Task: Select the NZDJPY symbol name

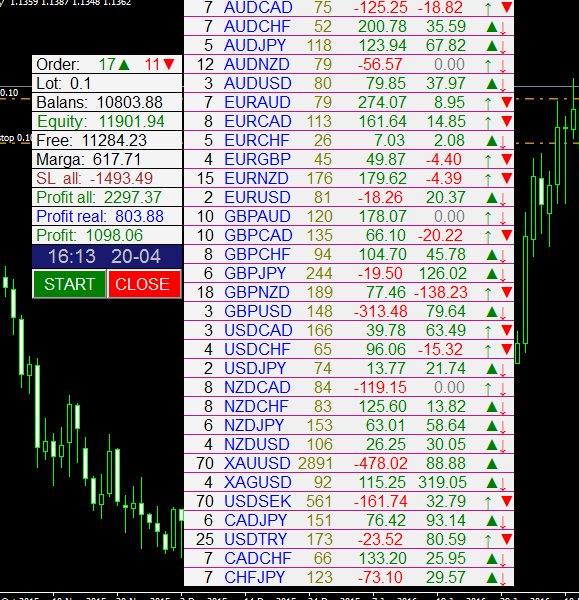Action: [x=254, y=425]
